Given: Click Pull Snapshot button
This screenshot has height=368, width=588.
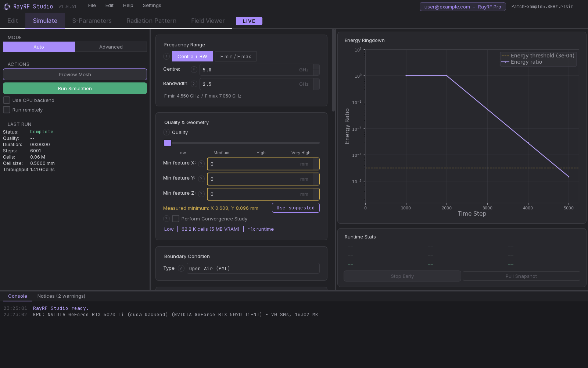Looking at the screenshot, I should 521,276.
